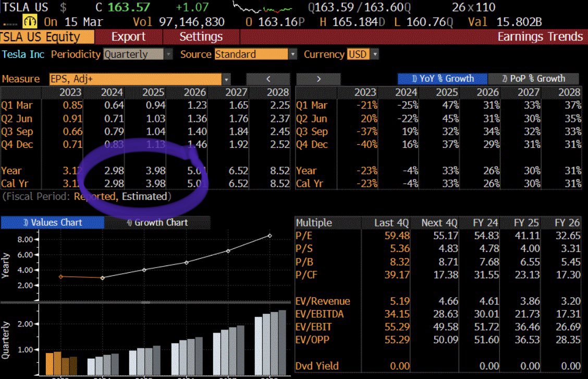Click the last price 163.57 in header
This screenshot has width=588, height=379.
tap(129, 7)
